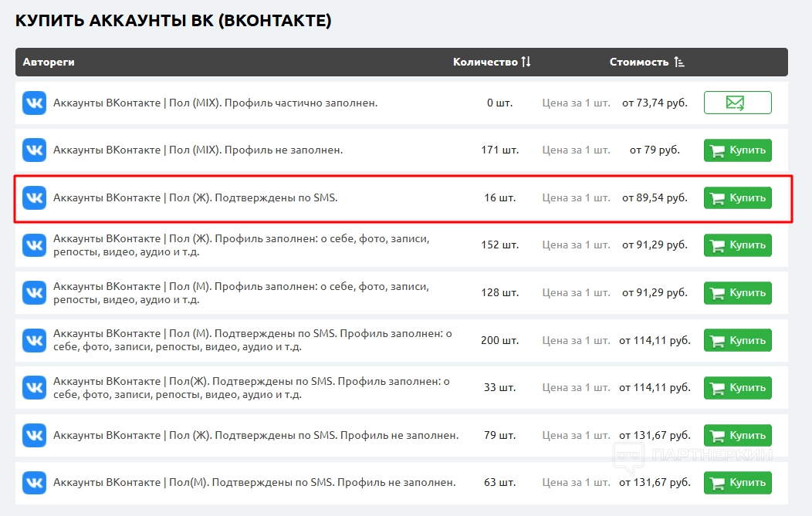Click VK icon in the 63 шт. row
812x516 pixels.
tap(34, 482)
